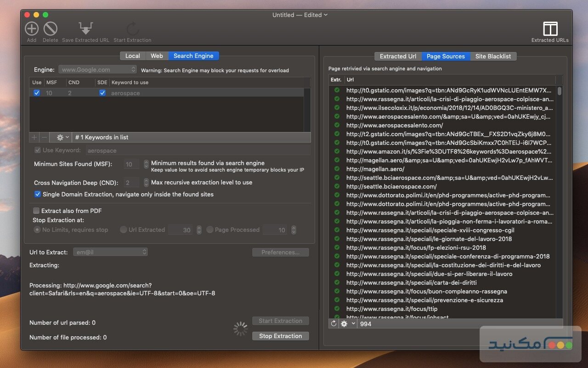
Task: Click the Delete toolbar icon
Action: coord(50,28)
